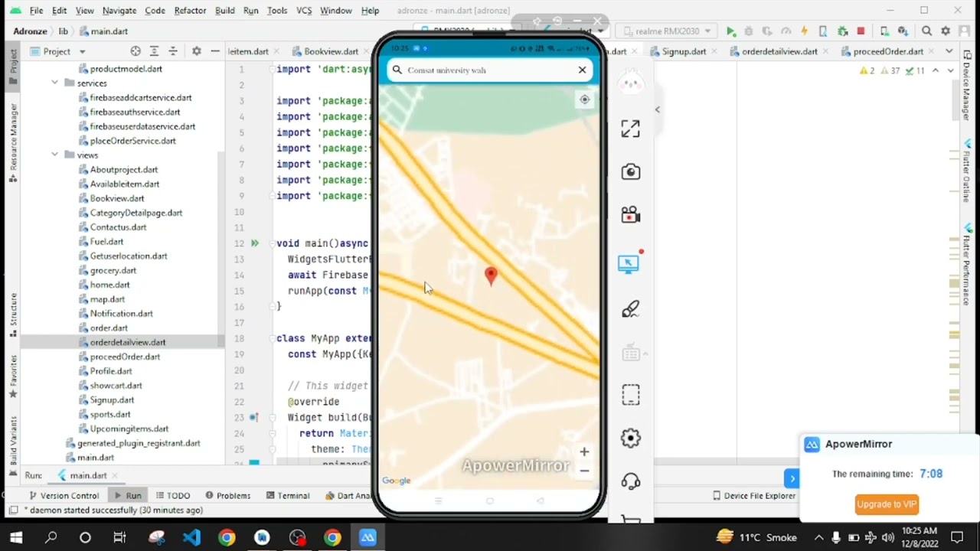Click ApowerMirror headset support icon
Screen dimensions: 980x551
tap(630, 481)
